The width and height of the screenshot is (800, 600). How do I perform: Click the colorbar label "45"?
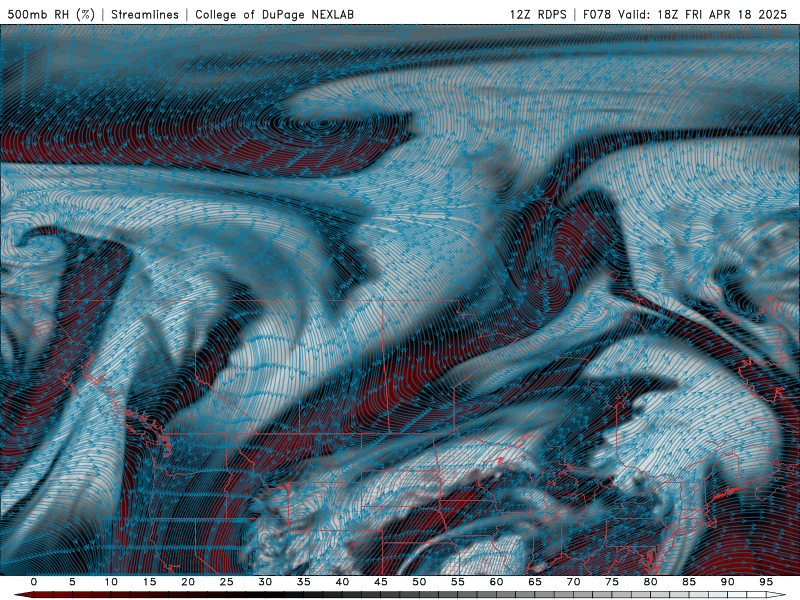coord(381,582)
